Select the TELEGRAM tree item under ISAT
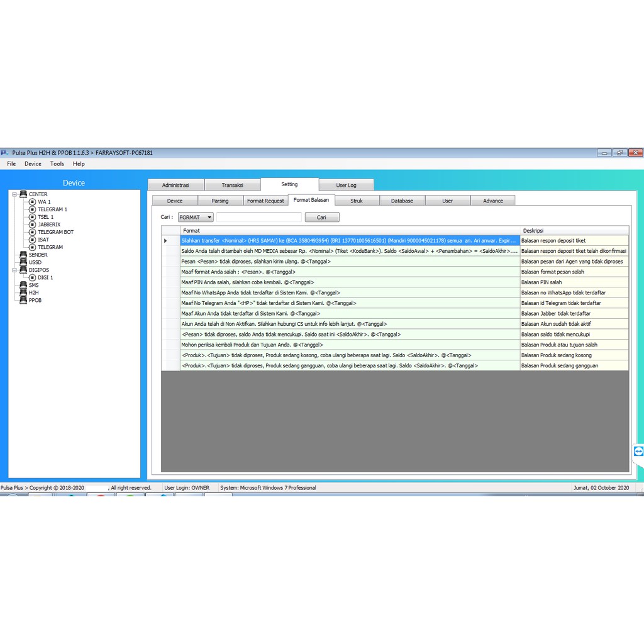644x644 pixels. tap(50, 247)
